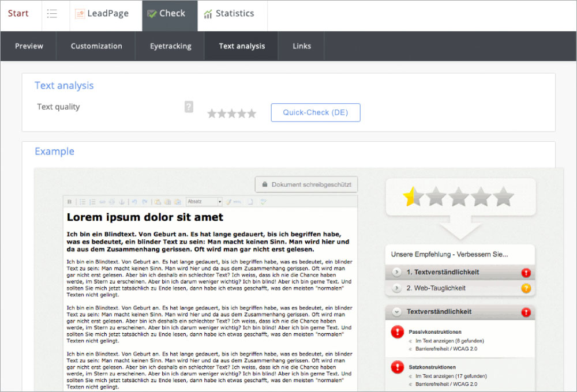Click the Text quality star rating
Viewport: 577px width, 392px height.
click(x=231, y=114)
